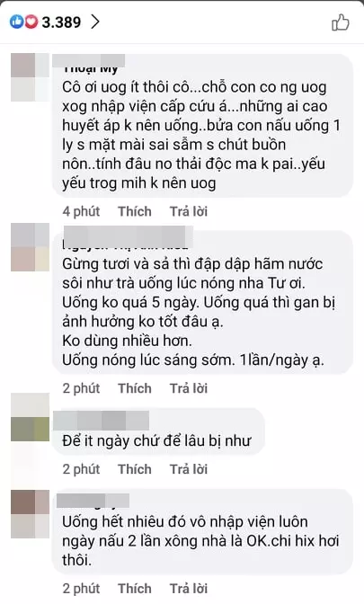Open blurred name above 'Để it ngày' comment

[x=102, y=421]
